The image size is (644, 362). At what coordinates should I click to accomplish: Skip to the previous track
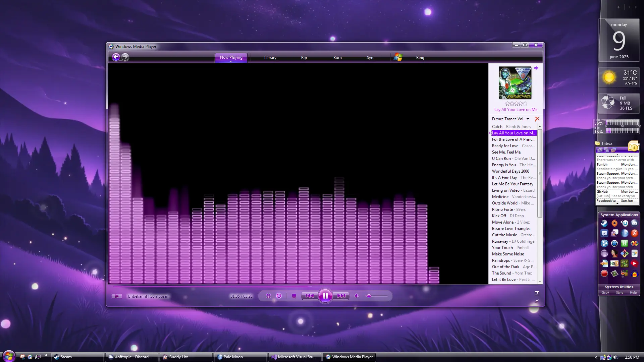[309, 296]
